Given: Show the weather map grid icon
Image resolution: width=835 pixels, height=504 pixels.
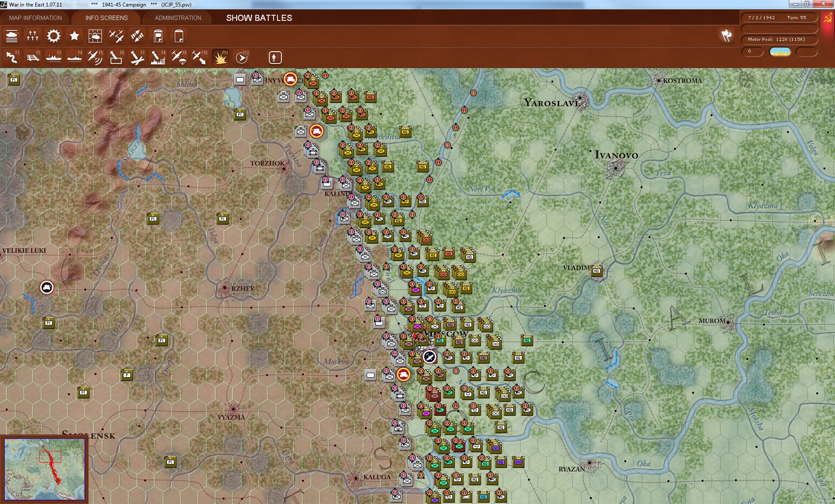Looking at the screenshot, I should 95,36.
